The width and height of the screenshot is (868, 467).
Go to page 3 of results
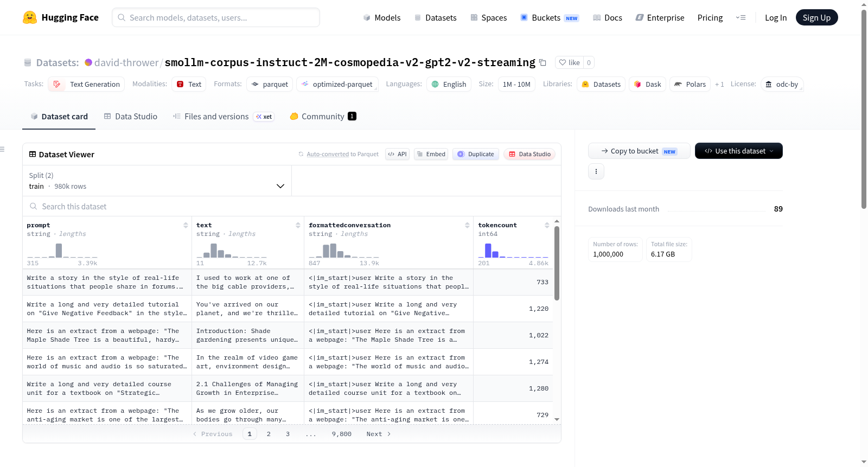click(x=288, y=434)
